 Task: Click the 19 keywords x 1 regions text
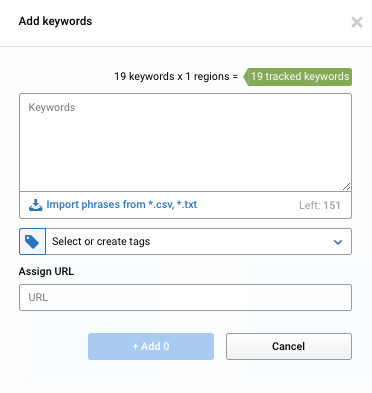coord(176,77)
